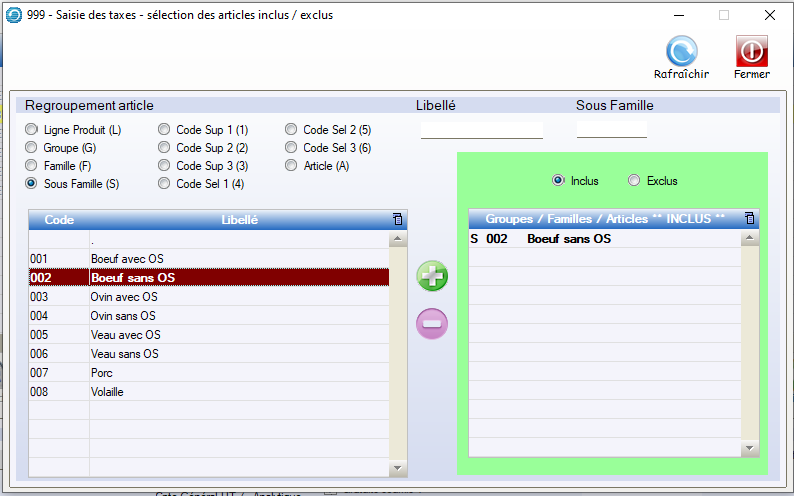794x496 pixels.
Task: Sort by the Code column header
Action: 59,219
